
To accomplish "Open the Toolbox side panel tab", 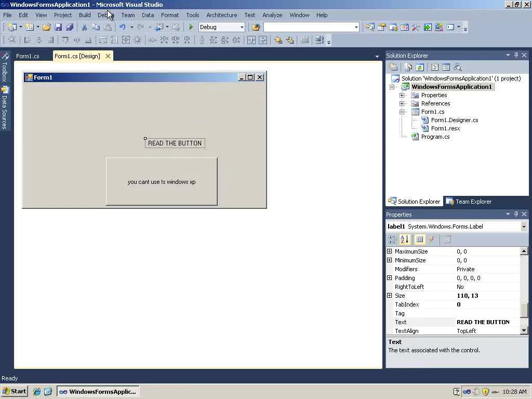I will (x=5, y=66).
